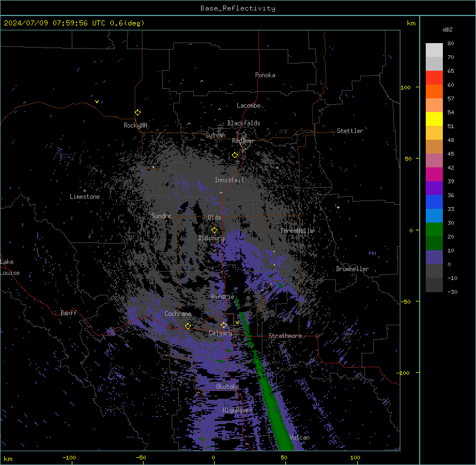This screenshot has width=476, height=465.
Task: Click the asterisk marker above Limestone
Action: point(84,191)
